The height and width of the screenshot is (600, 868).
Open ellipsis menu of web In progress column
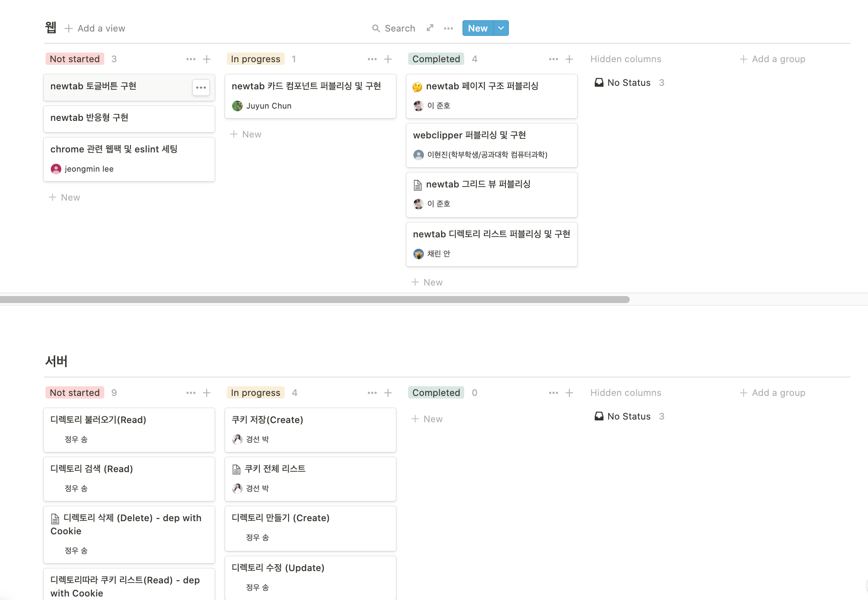click(x=372, y=59)
